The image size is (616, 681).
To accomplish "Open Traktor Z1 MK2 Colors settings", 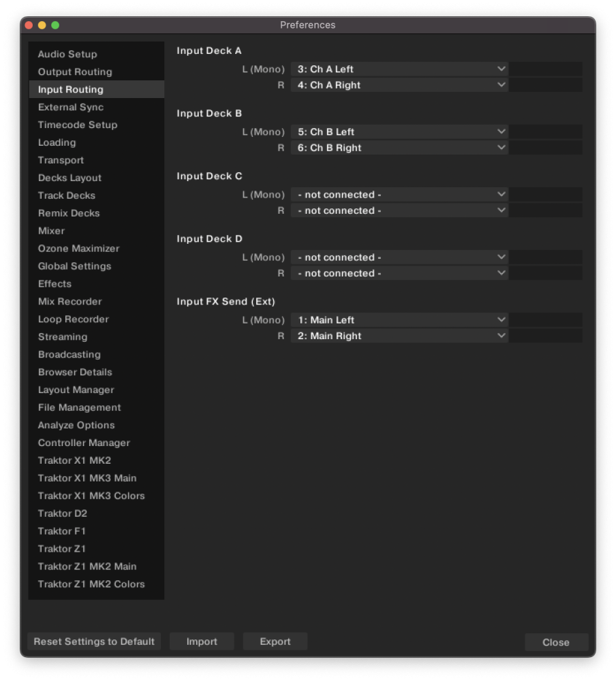I will pyautogui.click(x=97, y=584).
